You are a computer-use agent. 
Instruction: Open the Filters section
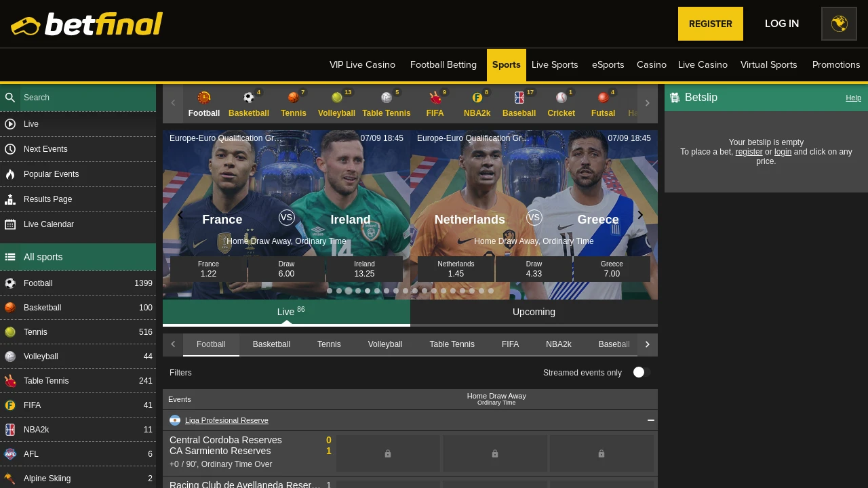pyautogui.click(x=180, y=373)
